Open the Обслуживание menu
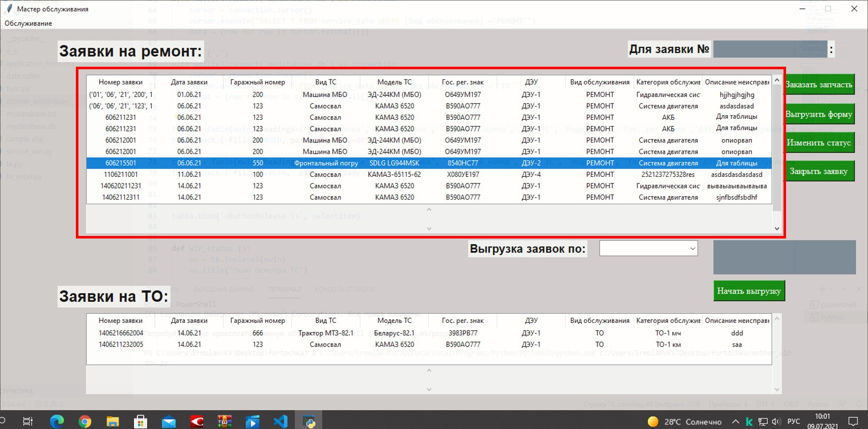The width and height of the screenshot is (868, 429). click(x=28, y=23)
